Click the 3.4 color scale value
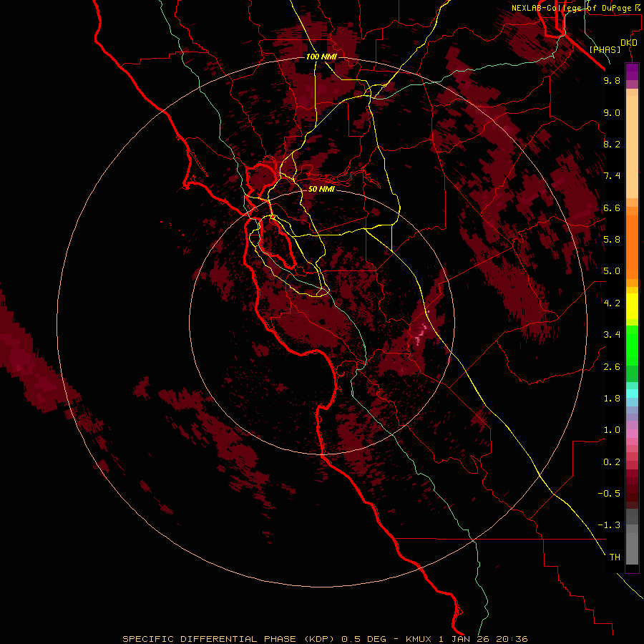Image resolution: width=644 pixels, height=644 pixels. 612,335
